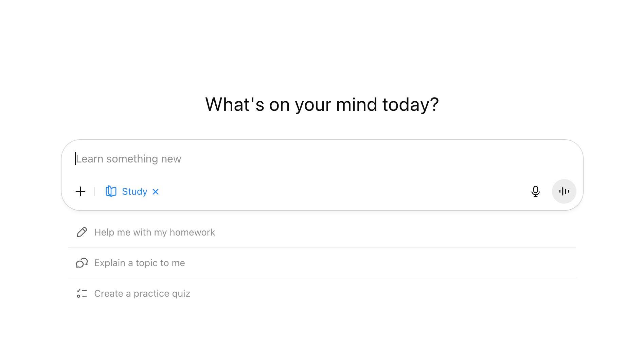
Task: Click the 'What's on your mind today?' heading
Action: coord(322,104)
